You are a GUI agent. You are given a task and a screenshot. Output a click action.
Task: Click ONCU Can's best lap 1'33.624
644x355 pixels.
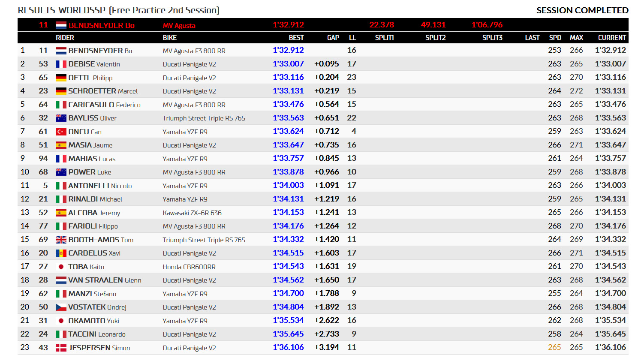pyautogui.click(x=288, y=131)
